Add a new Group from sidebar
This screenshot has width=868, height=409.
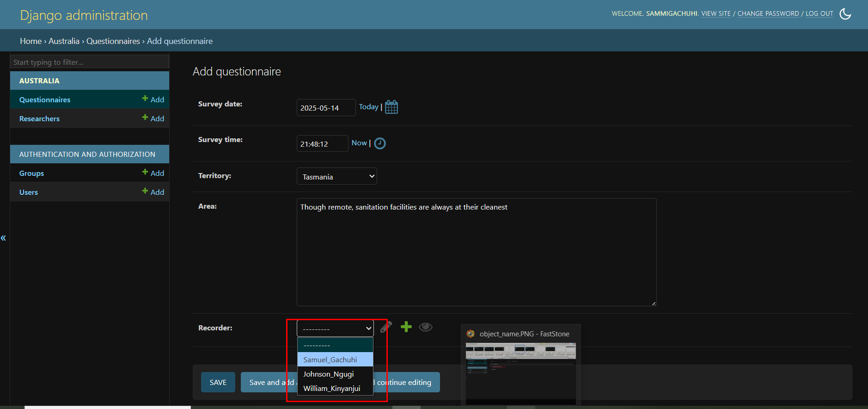click(153, 173)
